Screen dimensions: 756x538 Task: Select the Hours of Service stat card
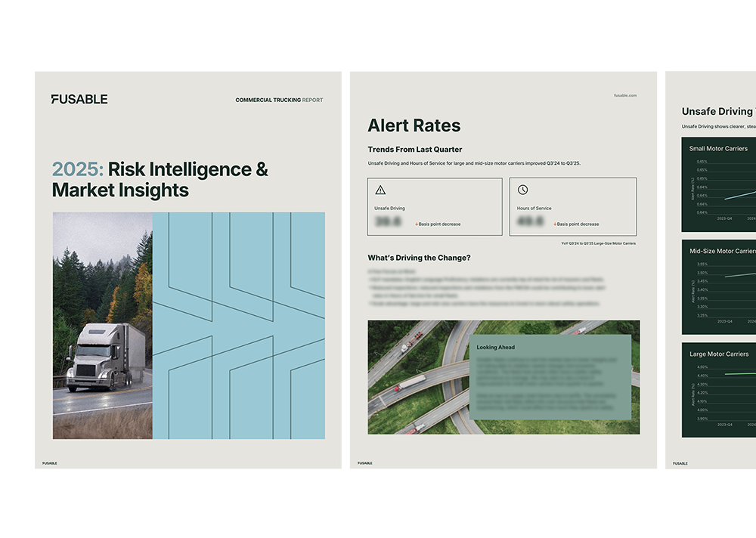(x=573, y=206)
